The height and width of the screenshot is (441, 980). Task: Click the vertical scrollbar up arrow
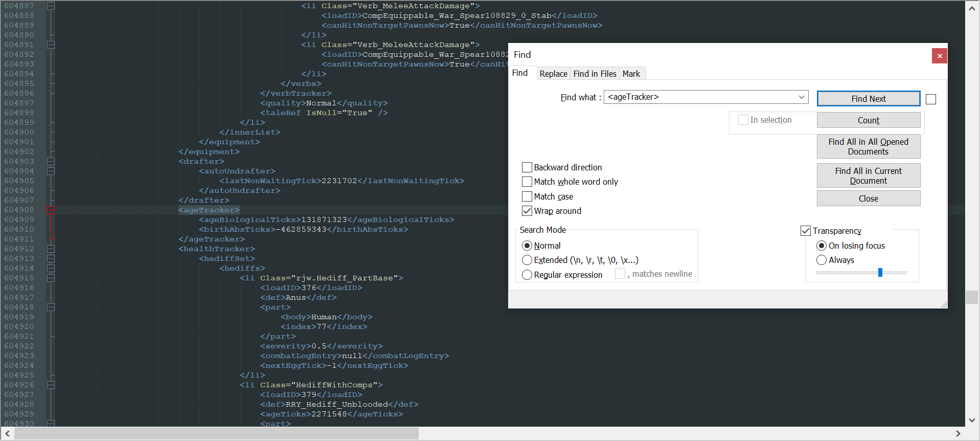tap(972, 8)
